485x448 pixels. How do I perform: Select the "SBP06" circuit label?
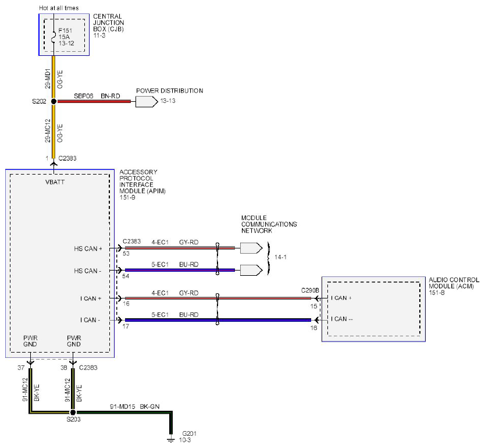pos(84,96)
